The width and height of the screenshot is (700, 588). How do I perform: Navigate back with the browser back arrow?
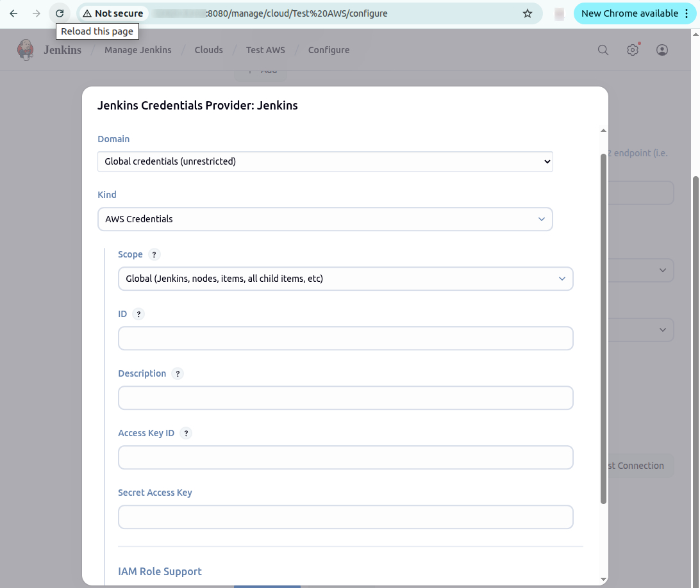(13, 13)
